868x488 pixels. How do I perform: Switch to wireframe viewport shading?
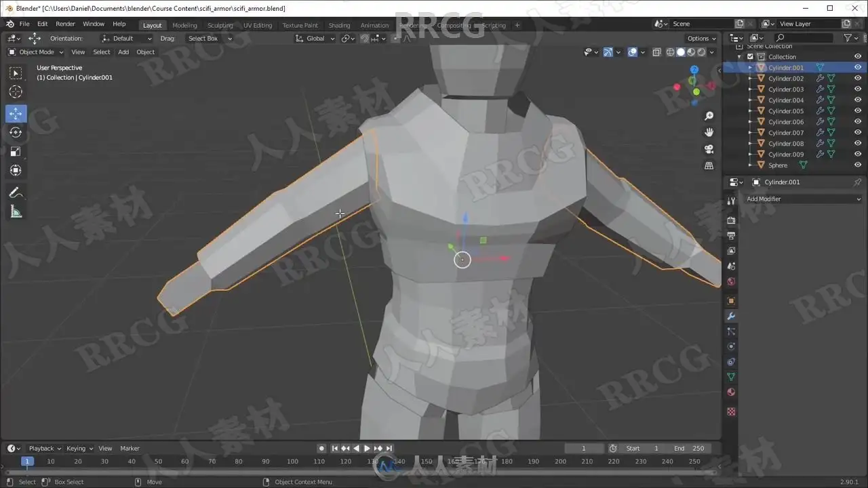click(x=671, y=52)
